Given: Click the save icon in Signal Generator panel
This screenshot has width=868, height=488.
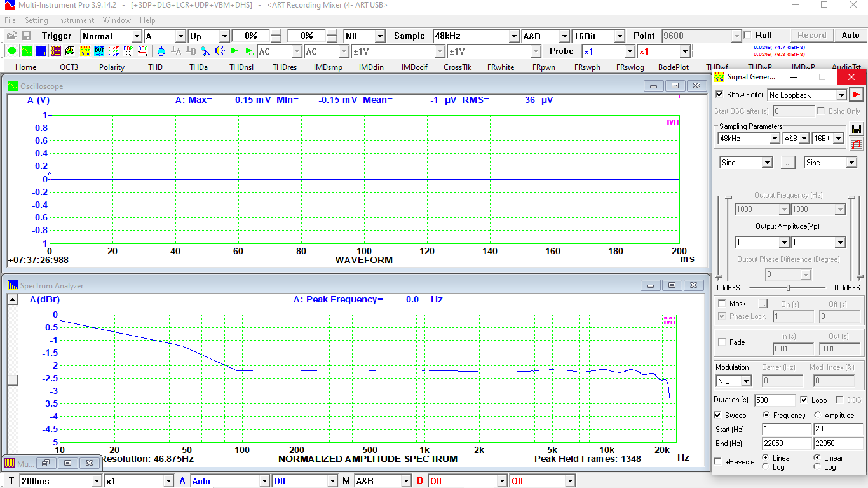Looking at the screenshot, I should coord(857,129).
